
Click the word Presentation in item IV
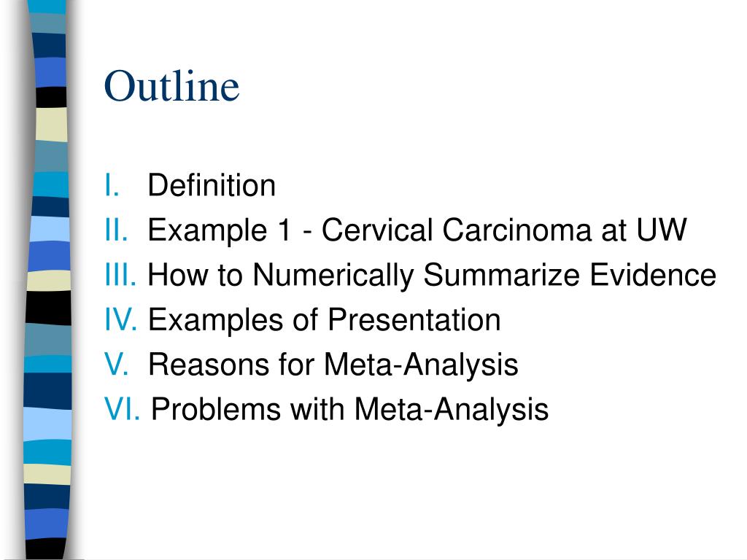[414, 319]
